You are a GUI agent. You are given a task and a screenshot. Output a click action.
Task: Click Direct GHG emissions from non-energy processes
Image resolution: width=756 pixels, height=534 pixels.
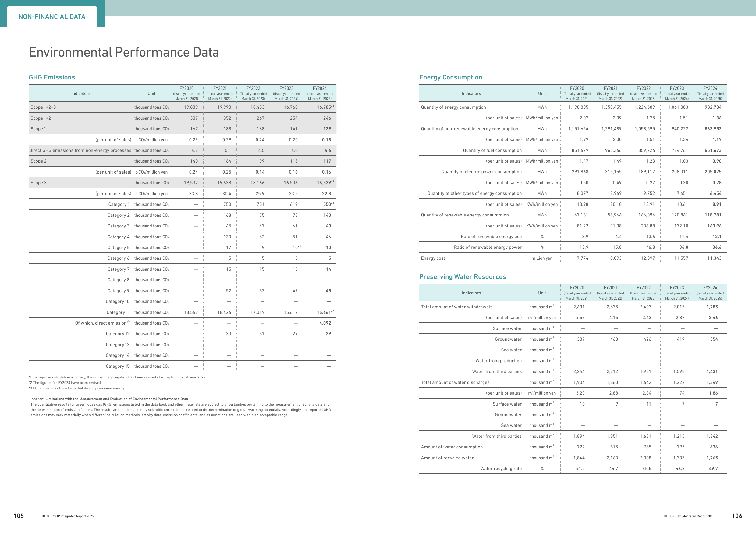coord(80,150)
